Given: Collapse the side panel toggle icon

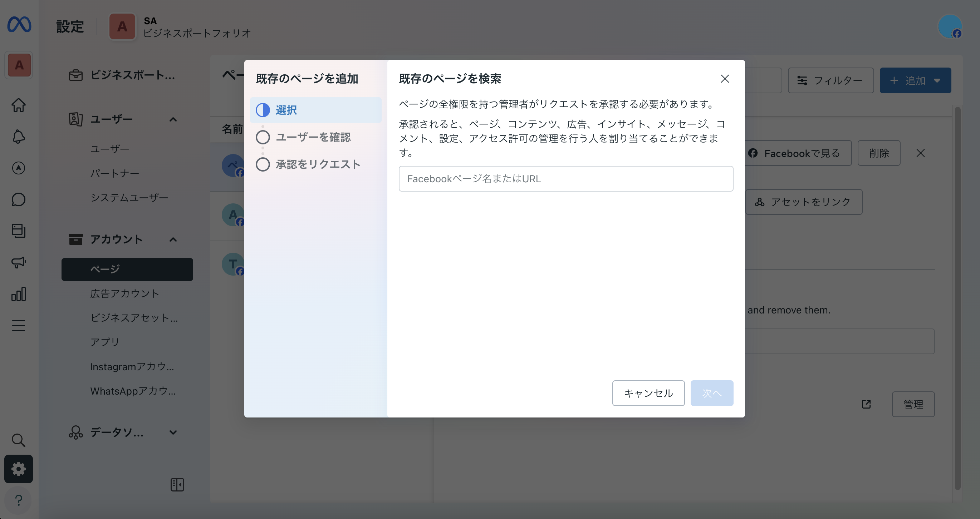Looking at the screenshot, I should point(177,484).
